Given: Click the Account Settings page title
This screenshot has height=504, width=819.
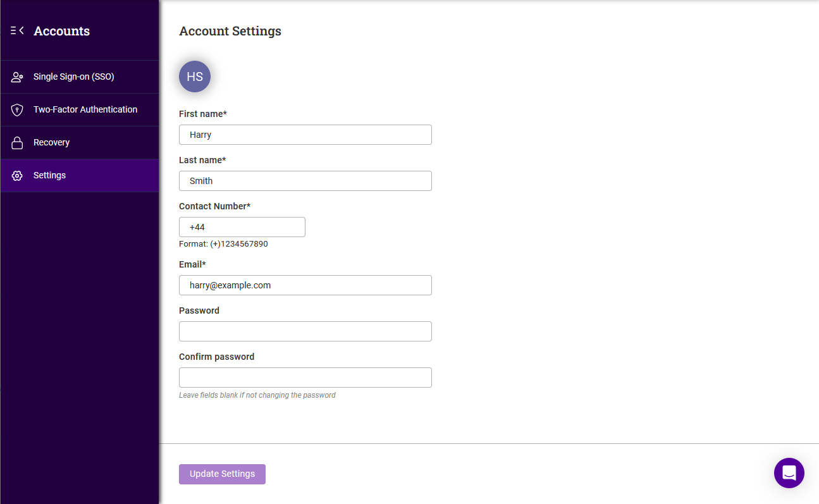Looking at the screenshot, I should [230, 31].
